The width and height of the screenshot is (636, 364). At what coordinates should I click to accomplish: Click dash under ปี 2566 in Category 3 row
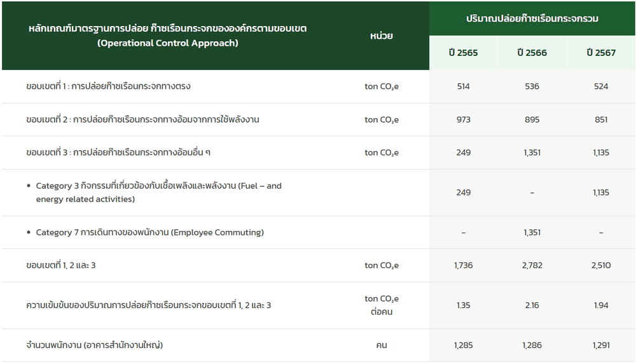click(532, 192)
